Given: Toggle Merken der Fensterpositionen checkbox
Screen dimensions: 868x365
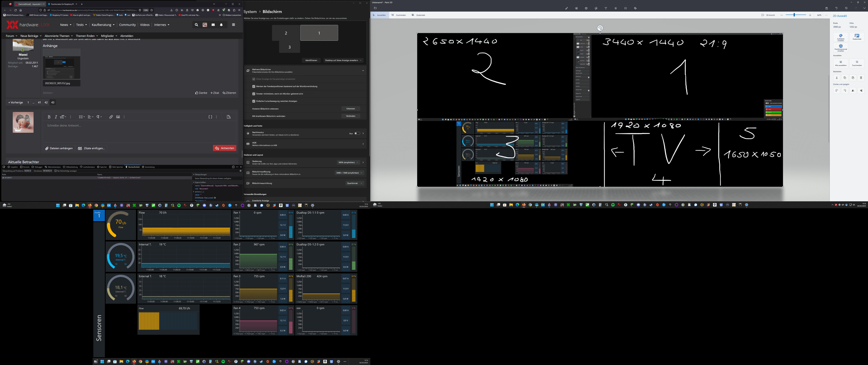Looking at the screenshot, I should click(254, 86).
